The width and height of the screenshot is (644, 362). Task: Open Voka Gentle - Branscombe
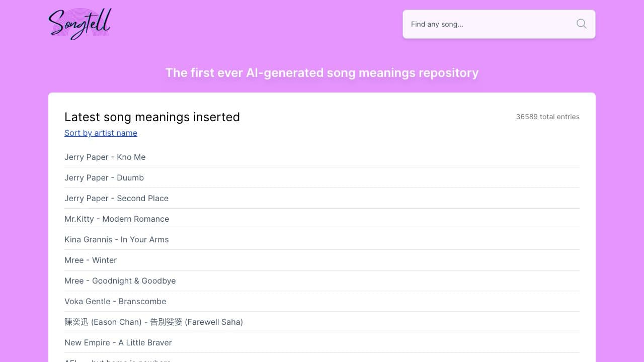tap(115, 301)
